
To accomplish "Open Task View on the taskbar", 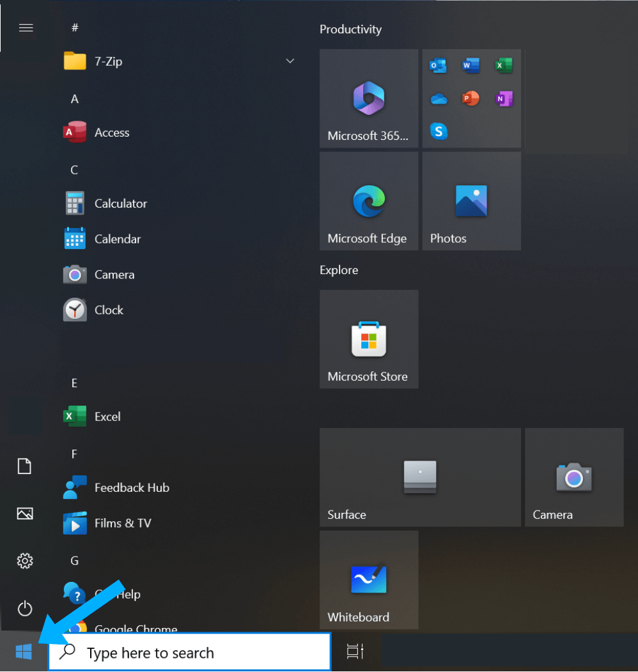I will [355, 652].
